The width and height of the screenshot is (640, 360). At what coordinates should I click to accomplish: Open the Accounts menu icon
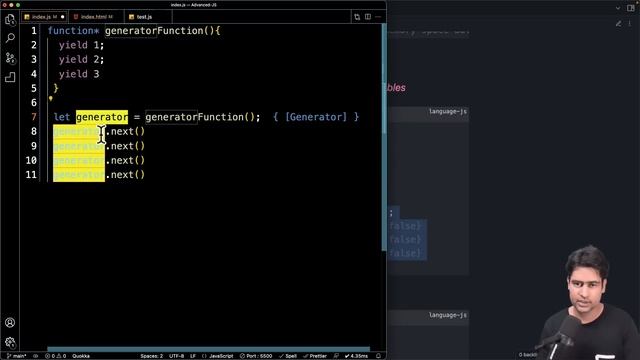pos(10,322)
